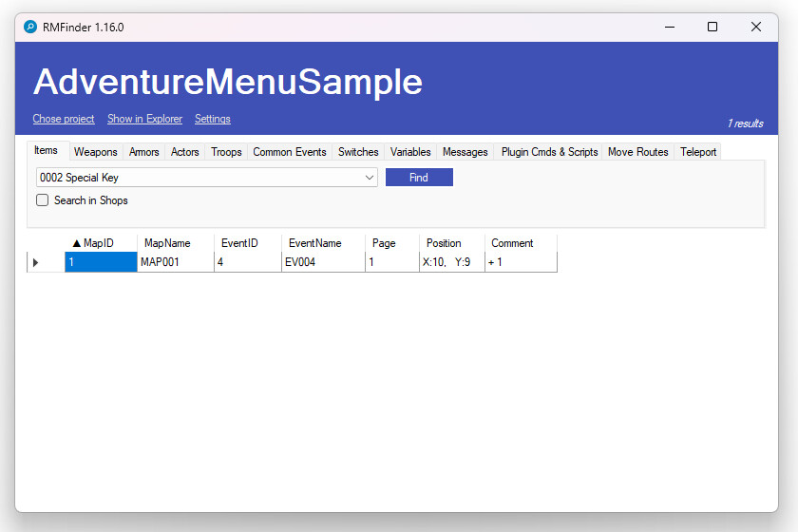Minimize the RMFinder window
The height and width of the screenshot is (532, 798).
[x=669, y=28]
